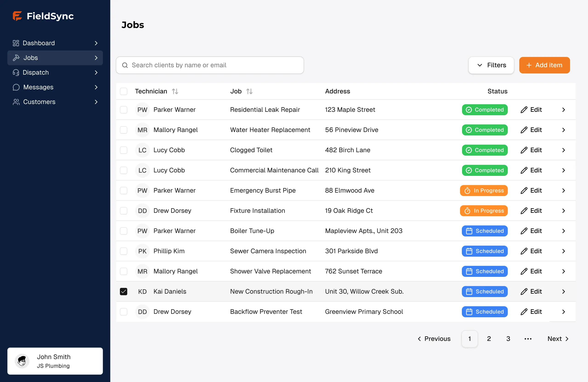
Task: Click inside the client search field
Action: click(x=210, y=65)
